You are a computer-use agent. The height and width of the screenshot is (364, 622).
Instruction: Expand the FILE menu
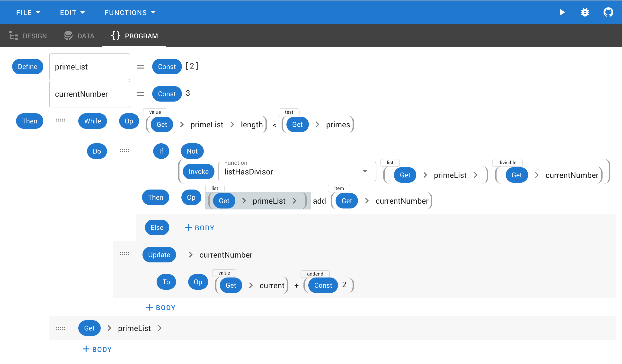28,13
